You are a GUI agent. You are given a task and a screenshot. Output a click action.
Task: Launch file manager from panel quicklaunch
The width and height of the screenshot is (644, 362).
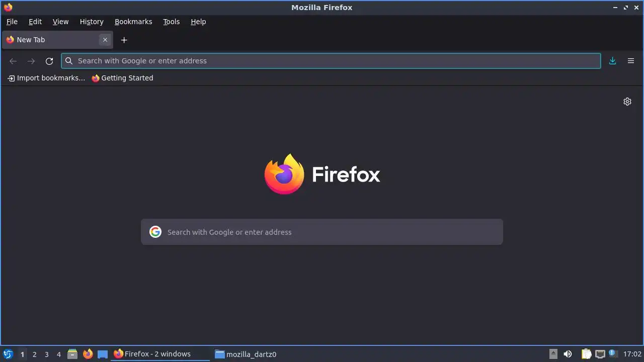[x=72, y=354]
